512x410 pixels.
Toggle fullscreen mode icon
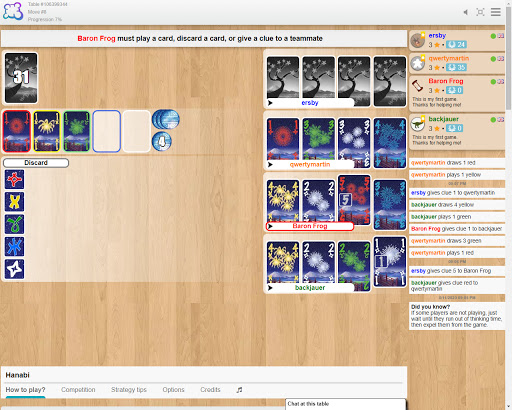[x=480, y=12]
